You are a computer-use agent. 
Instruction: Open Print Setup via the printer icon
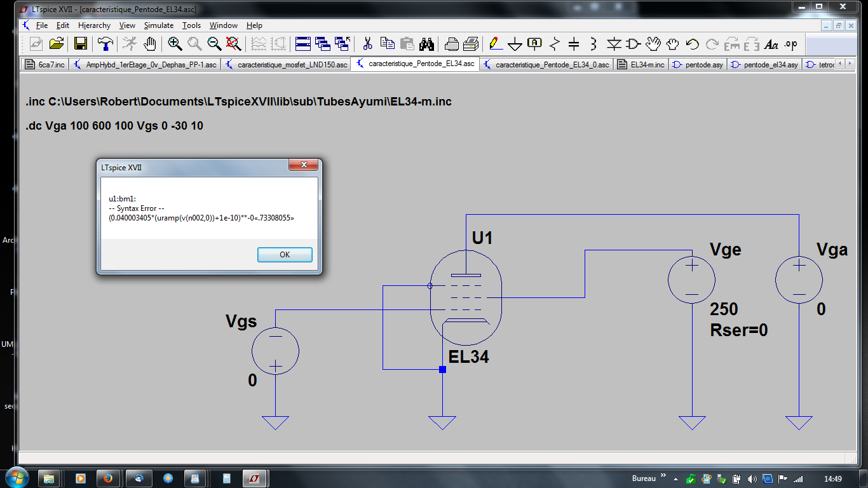point(451,44)
